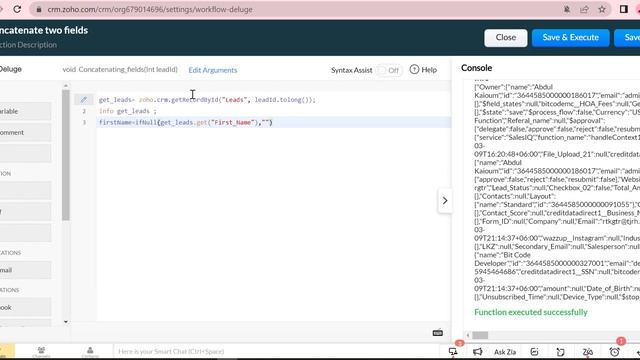Click Ask Zia in the bottom bar

click(x=505, y=352)
